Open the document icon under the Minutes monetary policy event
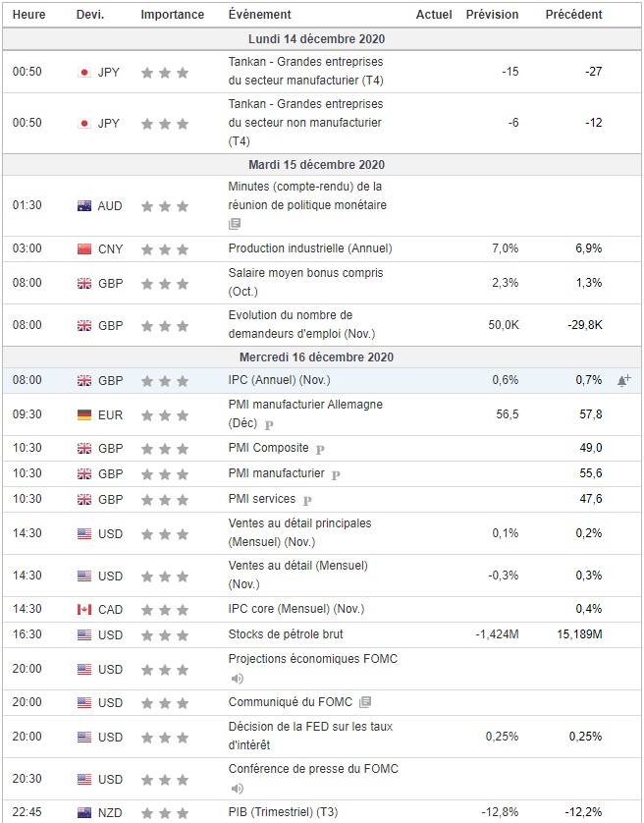Screen dimensions: 644x823 pos(235,224)
